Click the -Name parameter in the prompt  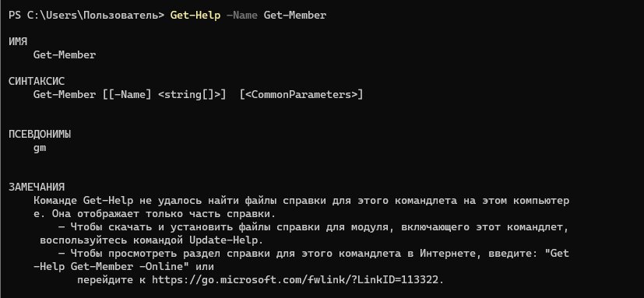pyautogui.click(x=242, y=16)
